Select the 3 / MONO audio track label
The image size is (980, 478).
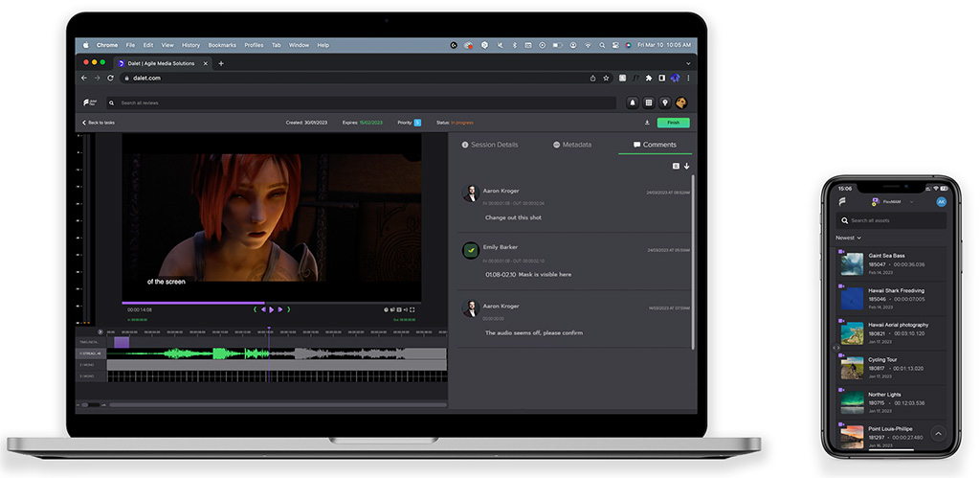point(90,376)
